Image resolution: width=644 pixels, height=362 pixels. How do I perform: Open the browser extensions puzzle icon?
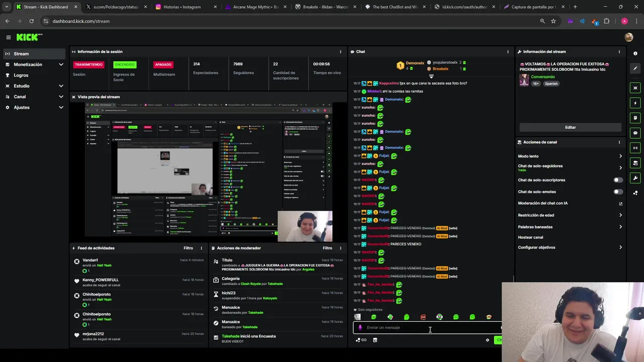(606, 21)
